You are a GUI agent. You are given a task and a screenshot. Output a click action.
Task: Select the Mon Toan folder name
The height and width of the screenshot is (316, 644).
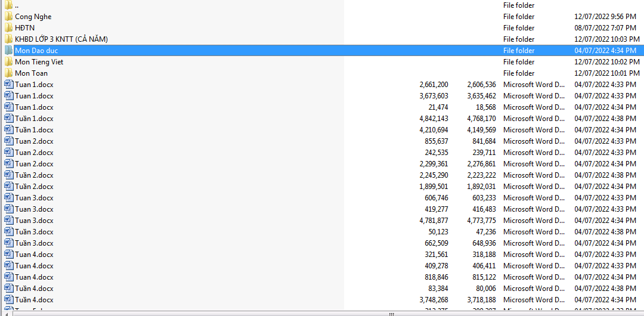click(x=31, y=73)
